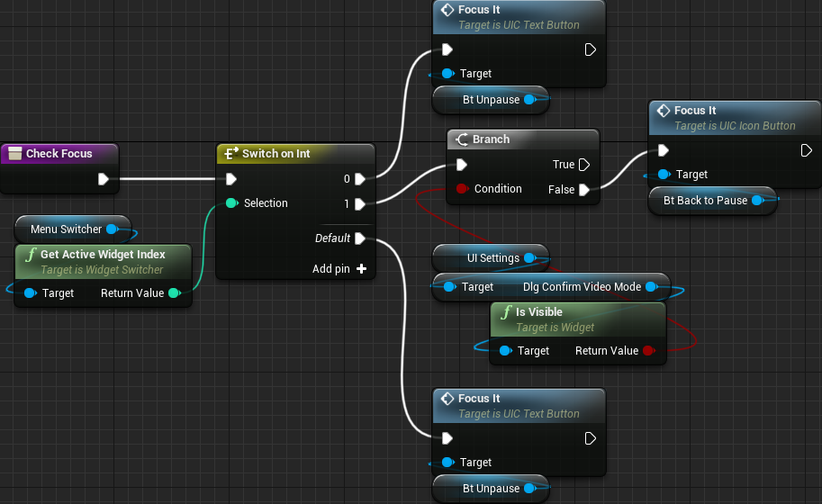The width and height of the screenshot is (822, 504).
Task: Click the Branch node execution input pin
Action: (461, 165)
